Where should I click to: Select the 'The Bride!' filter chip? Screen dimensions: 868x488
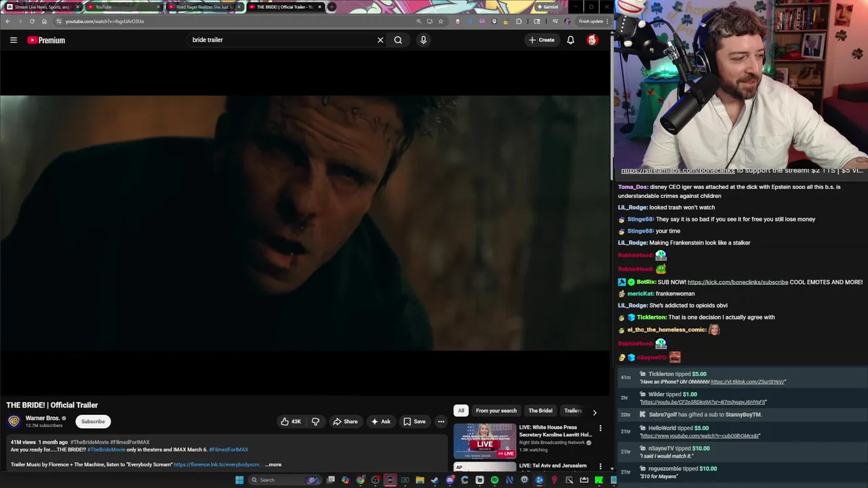[540, 411]
